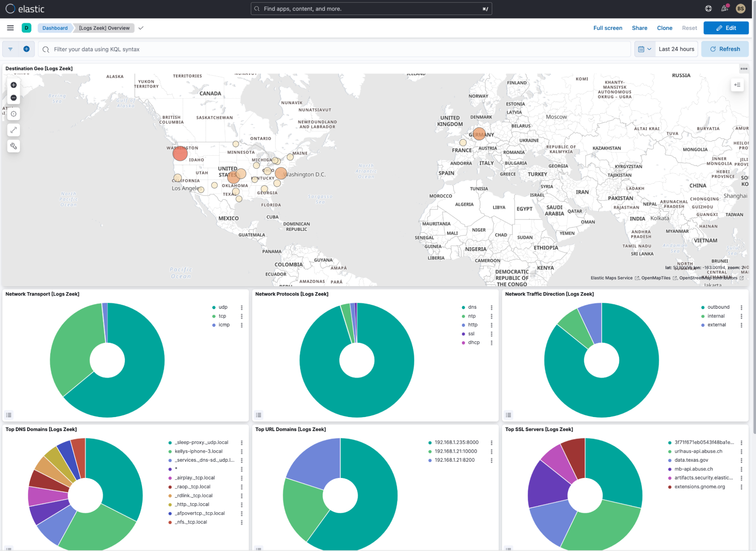The width and height of the screenshot is (756, 551).
Task: Open options for urlhaus-api.abuse.ch legend item
Action: coord(741,451)
